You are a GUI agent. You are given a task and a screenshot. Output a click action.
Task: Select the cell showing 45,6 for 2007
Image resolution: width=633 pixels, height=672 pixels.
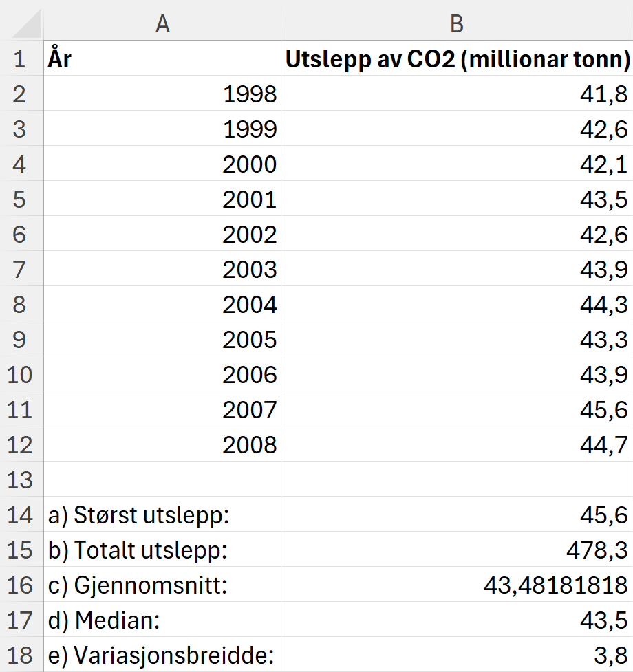[456, 409]
